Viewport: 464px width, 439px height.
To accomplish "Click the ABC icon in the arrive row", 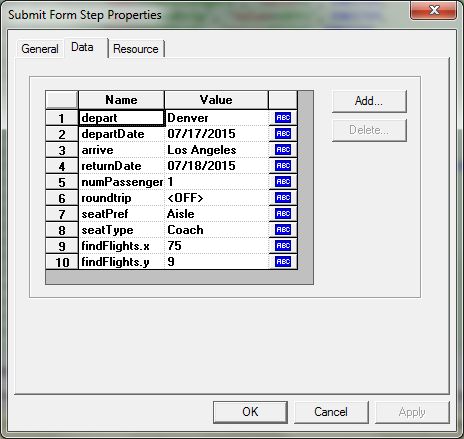I will (283, 150).
